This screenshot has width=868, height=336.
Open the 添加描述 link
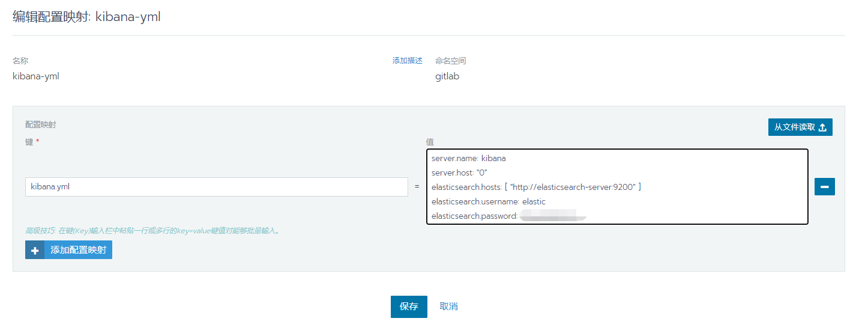tap(407, 61)
